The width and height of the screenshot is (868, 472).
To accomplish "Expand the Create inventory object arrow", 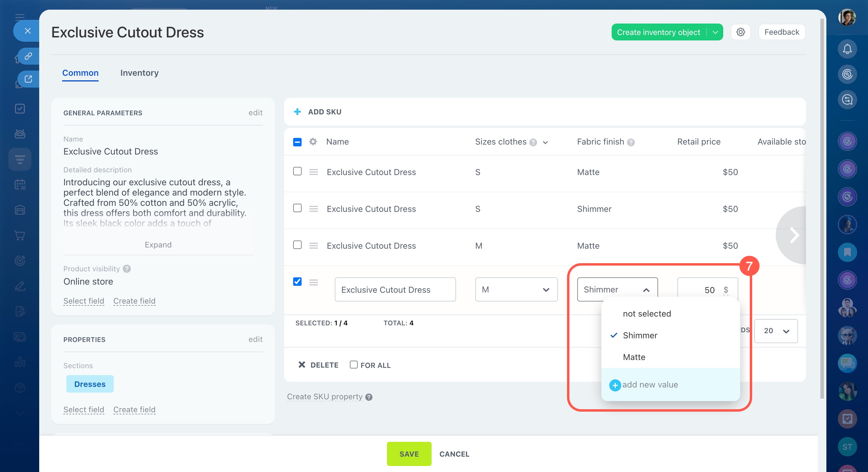I will pos(715,32).
